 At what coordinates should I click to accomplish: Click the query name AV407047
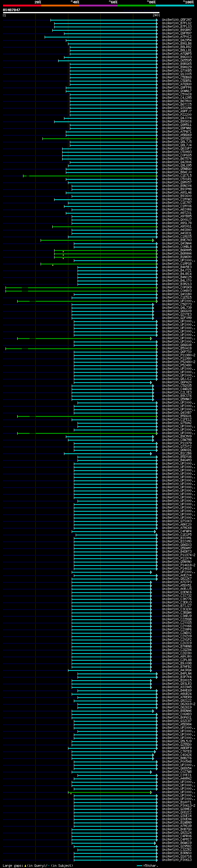[11, 10]
